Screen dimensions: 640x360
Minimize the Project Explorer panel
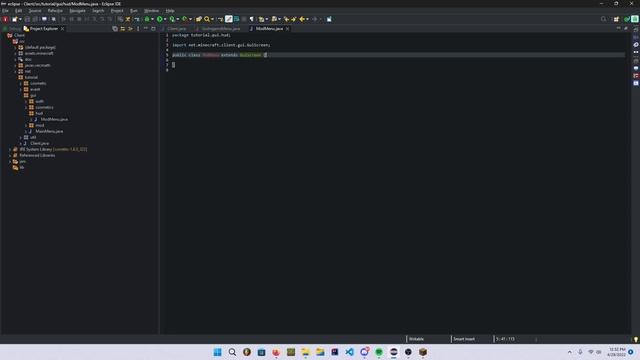(x=146, y=29)
